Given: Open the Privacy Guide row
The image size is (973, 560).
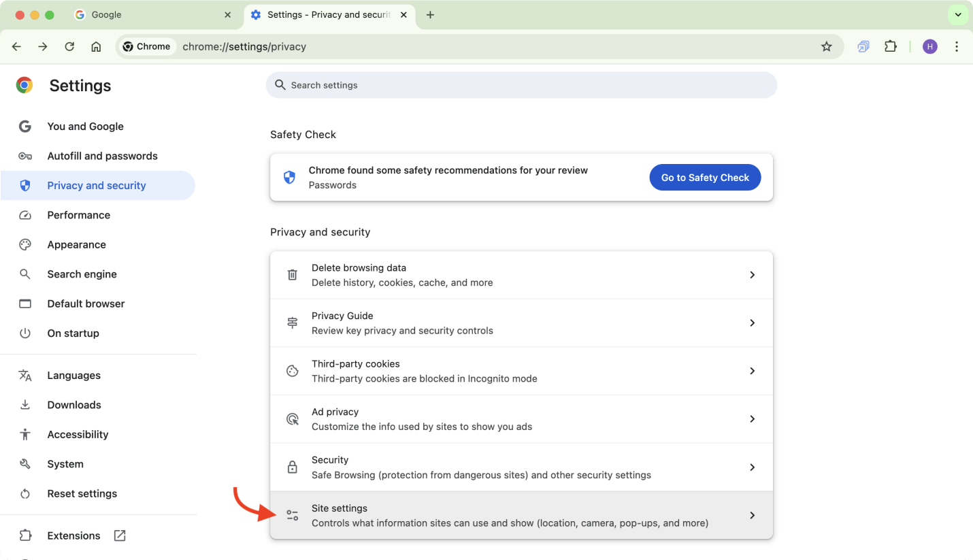Looking at the screenshot, I should [x=521, y=323].
